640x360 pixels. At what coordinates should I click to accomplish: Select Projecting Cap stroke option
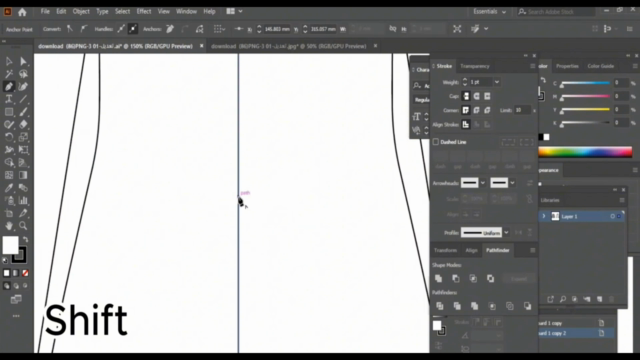tap(487, 96)
